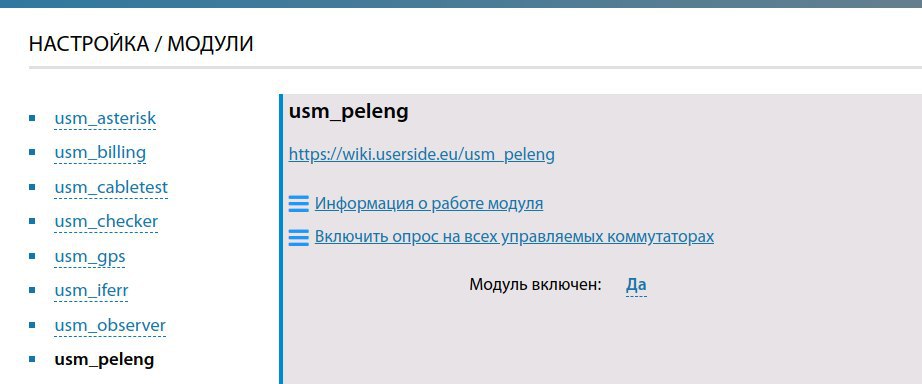The height and width of the screenshot is (384, 922).
Task: Click the list icon beside Информация о работе модуля
Action: click(x=299, y=204)
